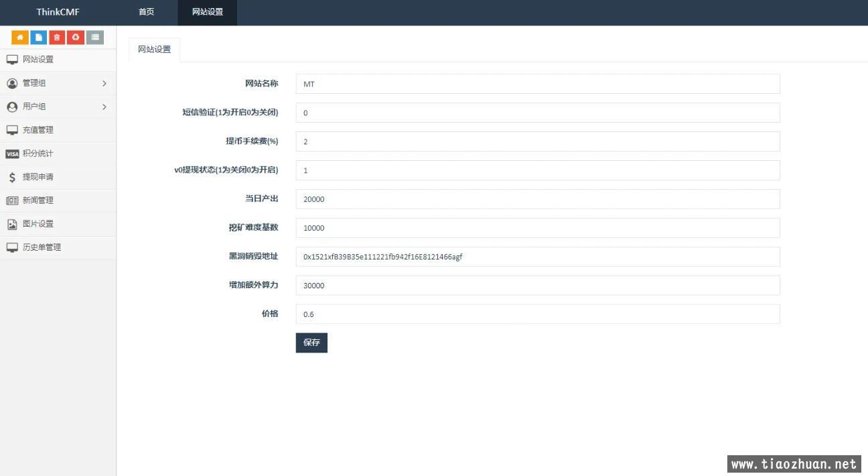The image size is (868, 476).
Task: Focus the 网站名称 input field
Action: [x=538, y=84]
